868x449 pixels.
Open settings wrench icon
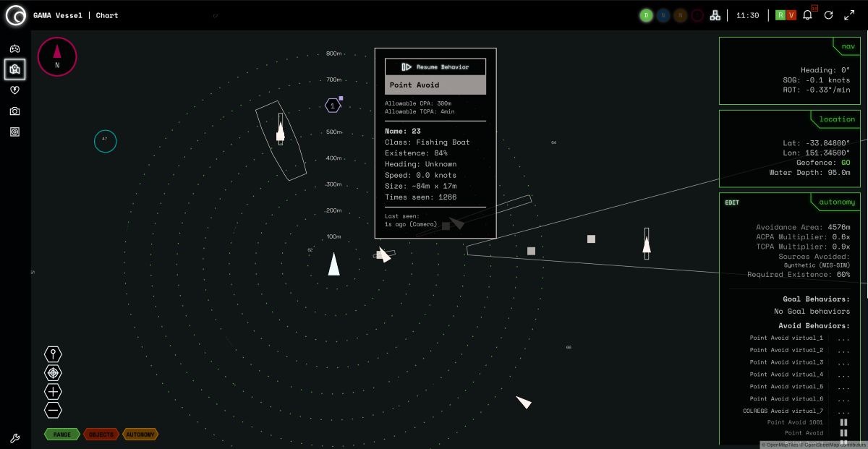(14, 438)
